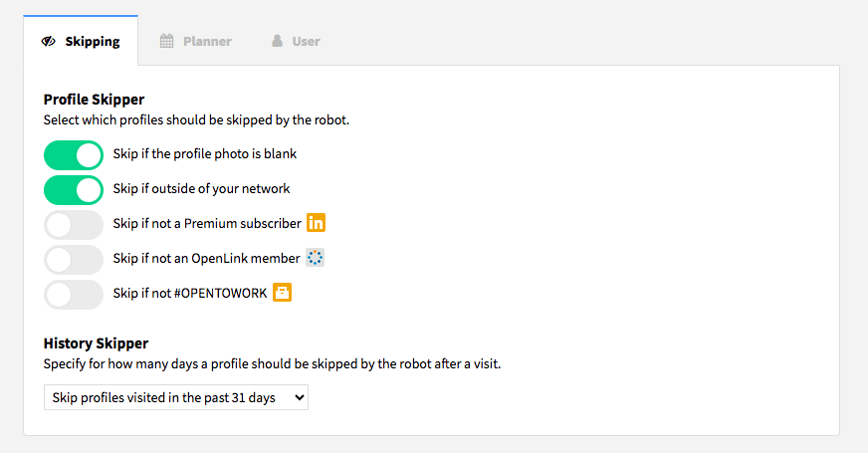Screen dimensions: 868x453
Task: Open the skip profiles visited days dropdown
Action: 176,397
